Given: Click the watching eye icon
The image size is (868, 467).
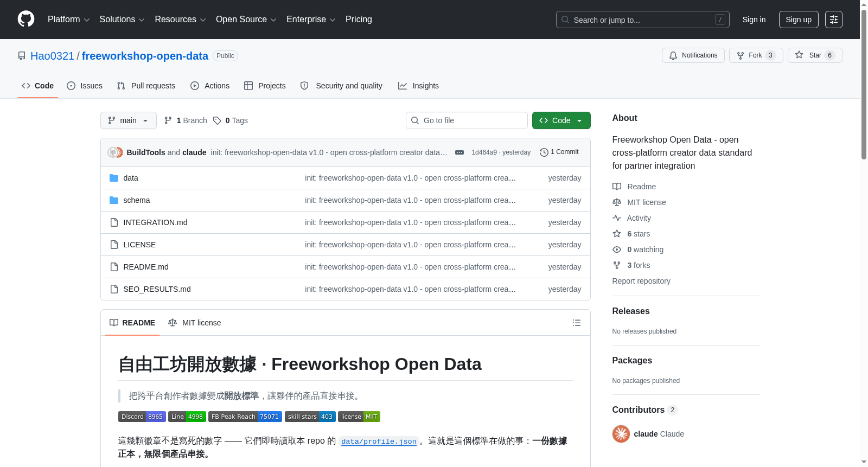Looking at the screenshot, I should click(617, 250).
